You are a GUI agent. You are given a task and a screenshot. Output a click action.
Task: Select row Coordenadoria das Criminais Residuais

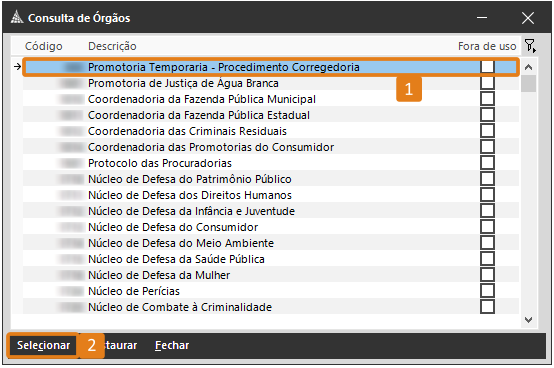pos(271,131)
